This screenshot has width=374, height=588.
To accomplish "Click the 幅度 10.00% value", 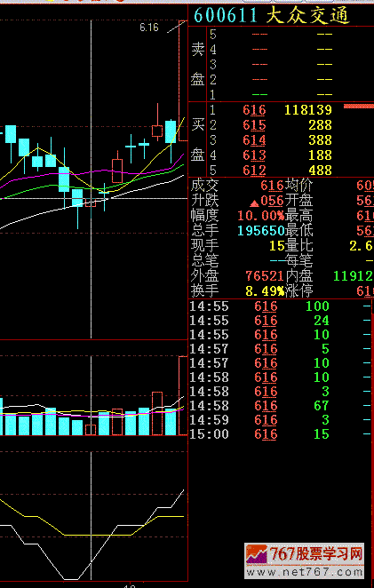I will point(260,216).
